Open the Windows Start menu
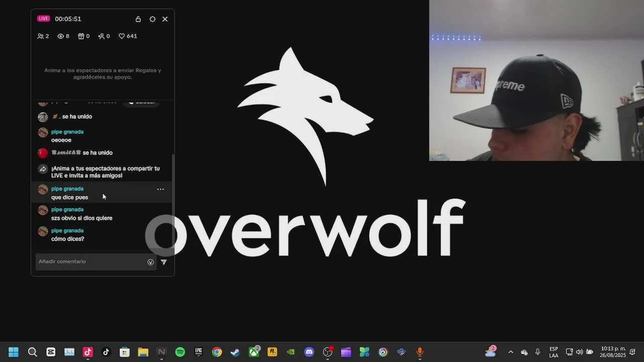Viewport: 644px width, 362px height. (14, 352)
